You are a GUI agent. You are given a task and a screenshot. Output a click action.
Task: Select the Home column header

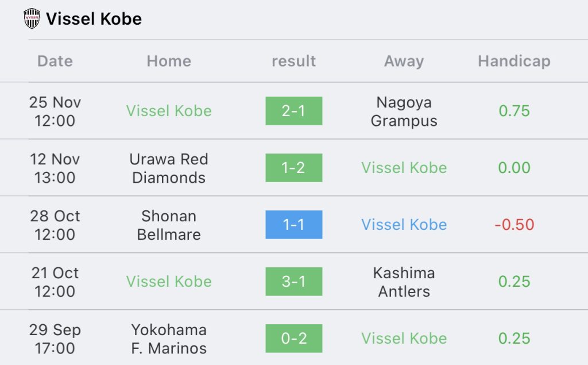169,61
